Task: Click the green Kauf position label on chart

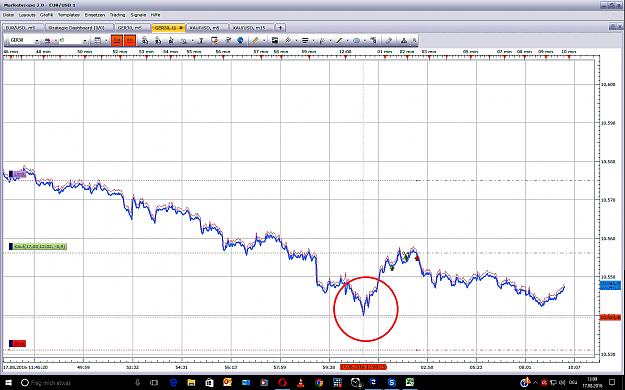Action: click(x=38, y=246)
